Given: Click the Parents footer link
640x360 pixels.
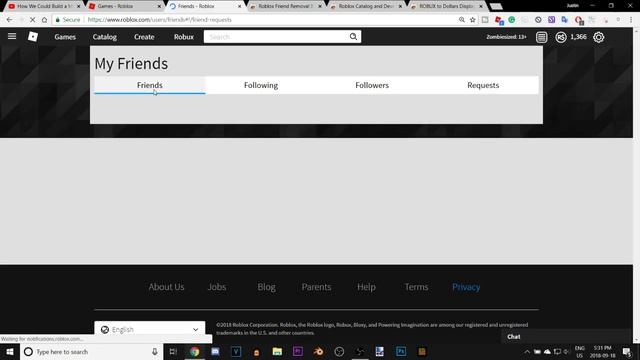Looking at the screenshot, I should 316,287.
